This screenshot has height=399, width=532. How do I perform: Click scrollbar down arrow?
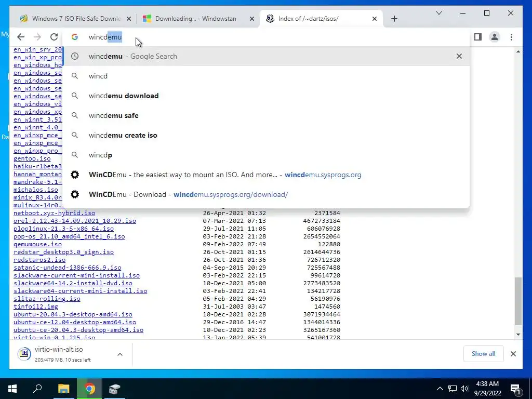coord(518,335)
